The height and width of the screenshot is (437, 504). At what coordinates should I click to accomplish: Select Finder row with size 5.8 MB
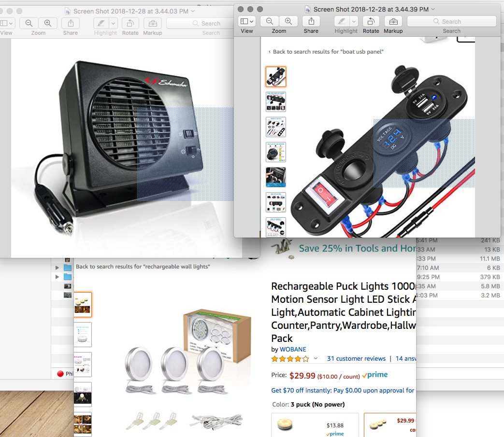pos(460,286)
